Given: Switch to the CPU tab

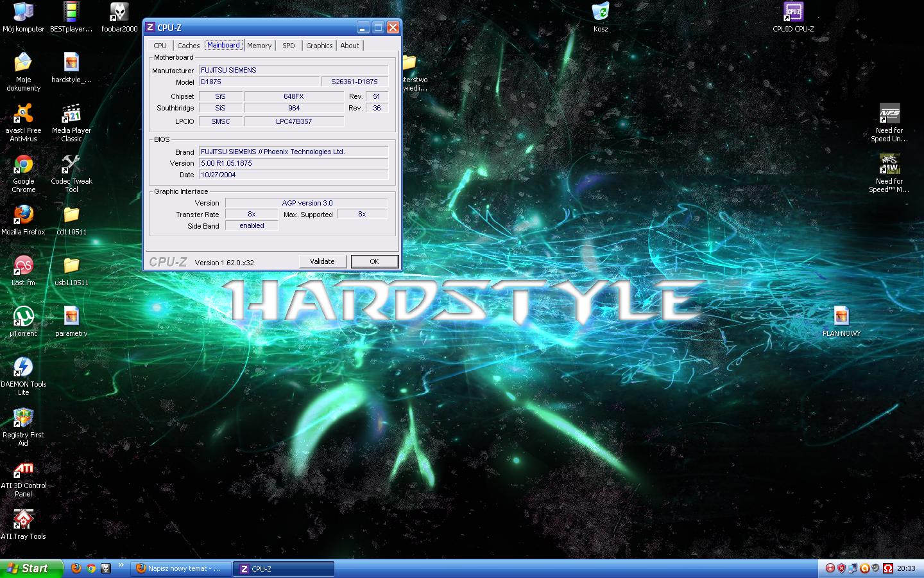Looking at the screenshot, I should pyautogui.click(x=160, y=46).
